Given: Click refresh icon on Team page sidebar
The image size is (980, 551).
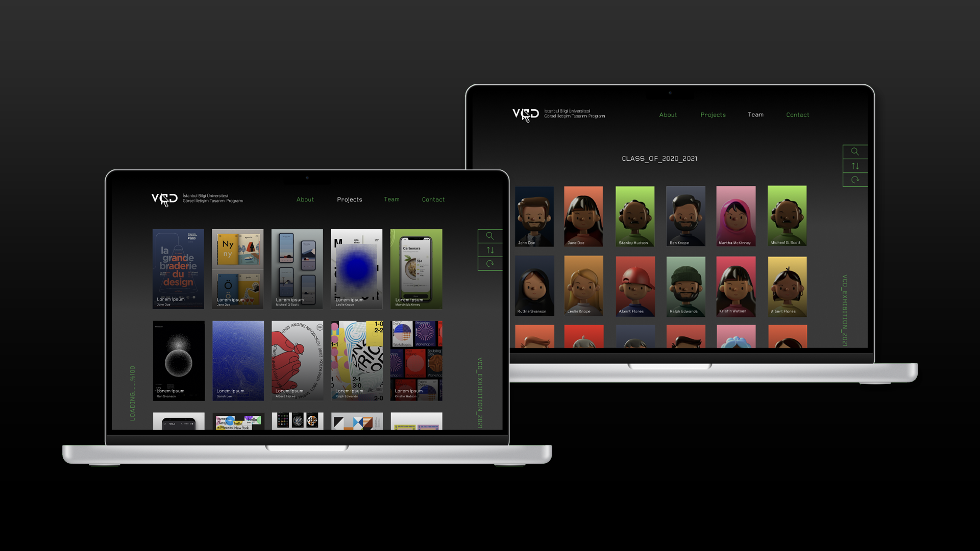Looking at the screenshot, I should 854,180.
